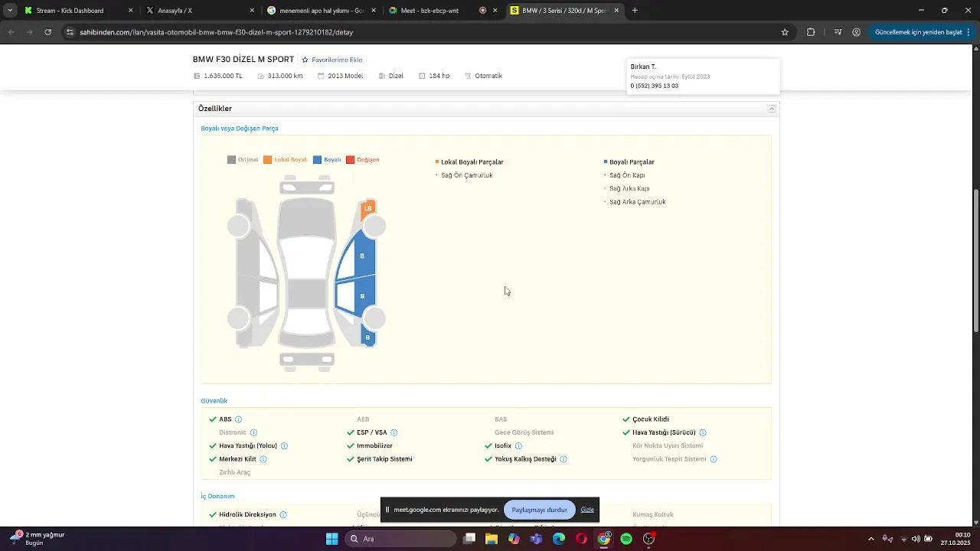
Task: Click Hava Yastığı (Sürücü) info icon
Action: pyautogui.click(x=703, y=432)
